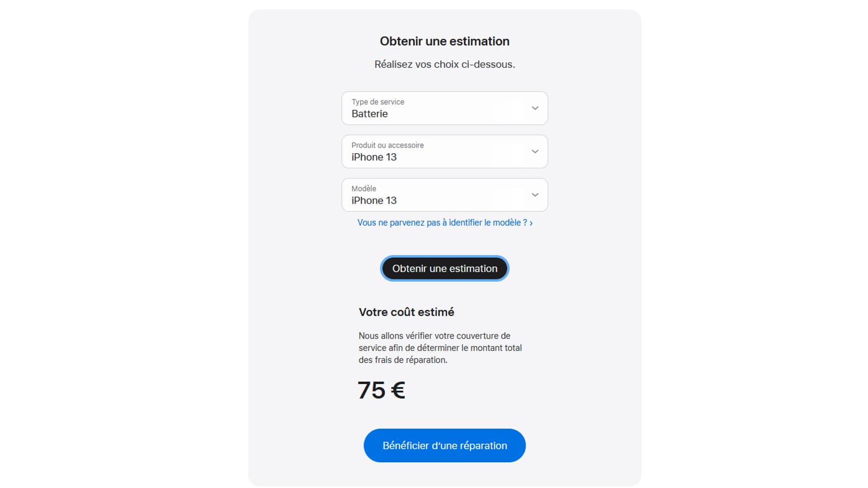Click the arrow after the model help link
The height and width of the screenshot is (488, 868).
point(530,222)
